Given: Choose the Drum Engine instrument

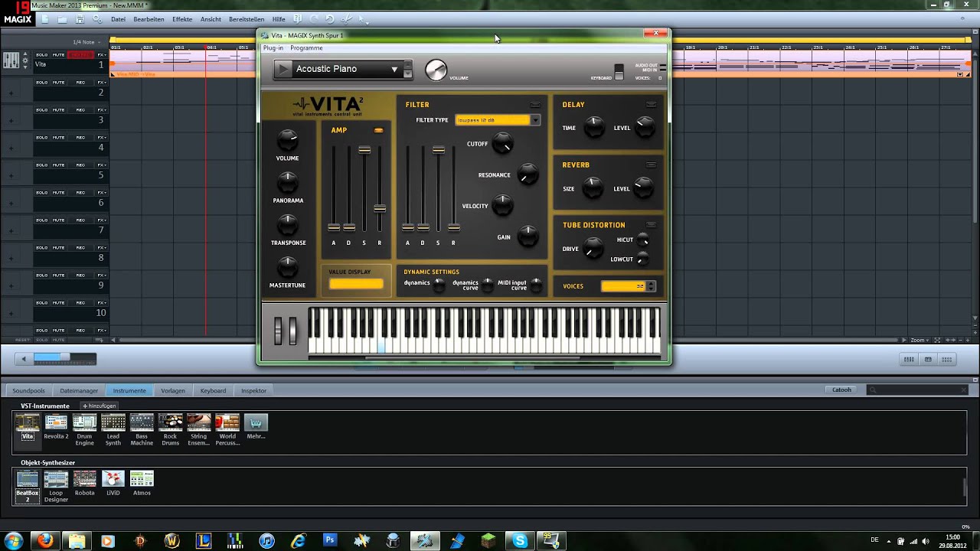Looking at the screenshot, I should tap(84, 422).
